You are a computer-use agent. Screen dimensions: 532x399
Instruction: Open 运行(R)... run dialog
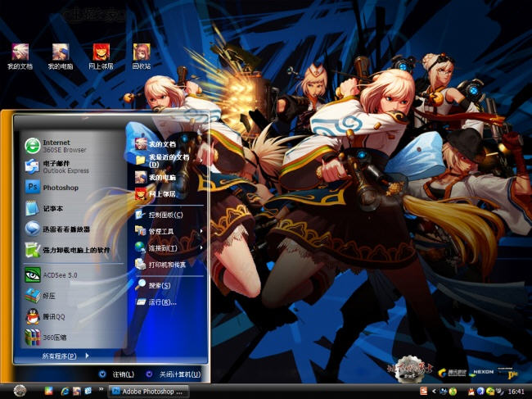click(x=169, y=302)
